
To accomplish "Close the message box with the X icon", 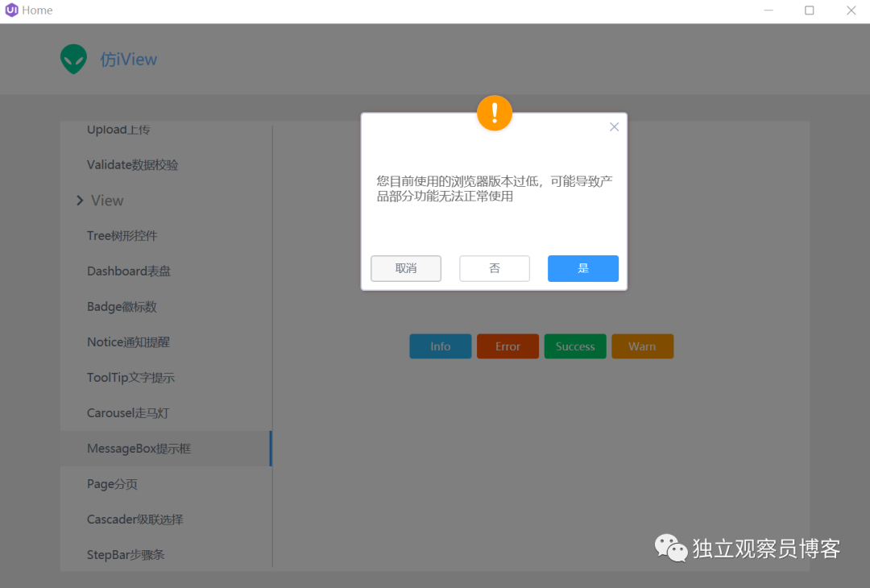I will point(614,127).
